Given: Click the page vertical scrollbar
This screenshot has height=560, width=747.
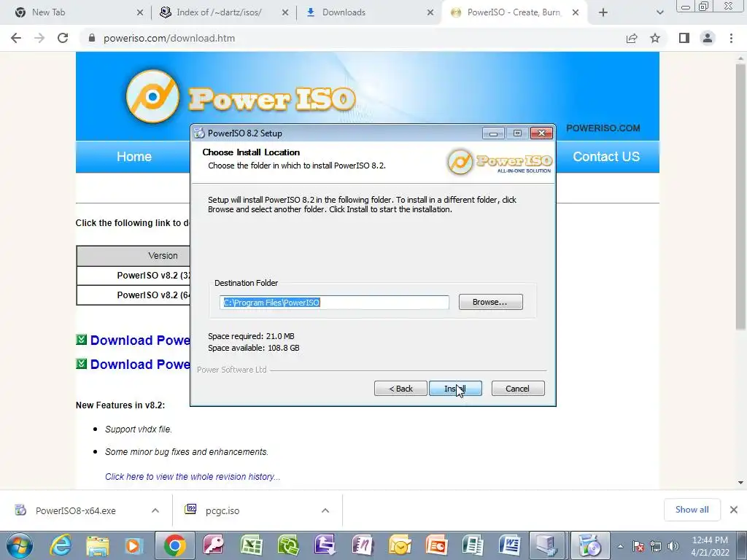Looking at the screenshot, I should point(740,197).
